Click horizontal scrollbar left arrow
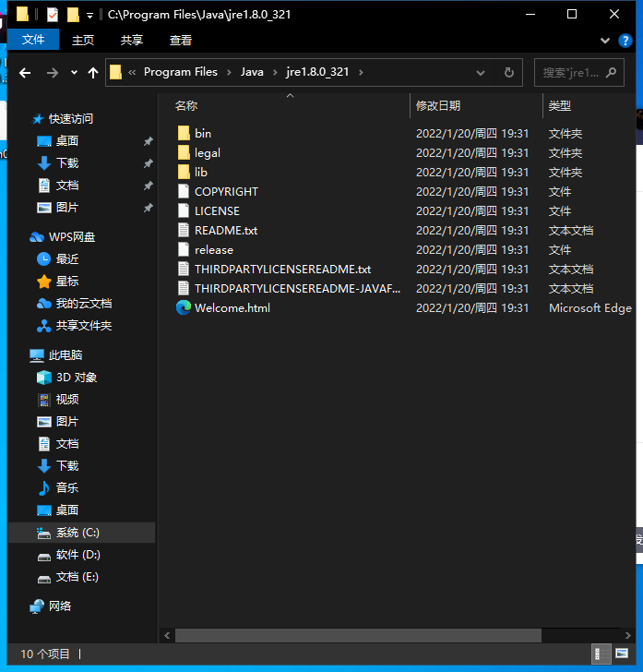This screenshot has height=672, width=643. (167, 635)
